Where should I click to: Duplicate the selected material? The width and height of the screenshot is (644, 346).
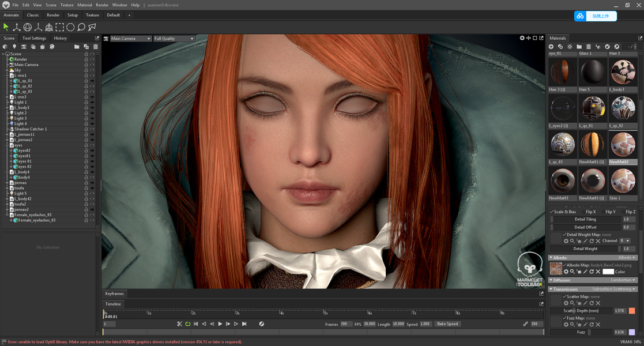point(560,47)
